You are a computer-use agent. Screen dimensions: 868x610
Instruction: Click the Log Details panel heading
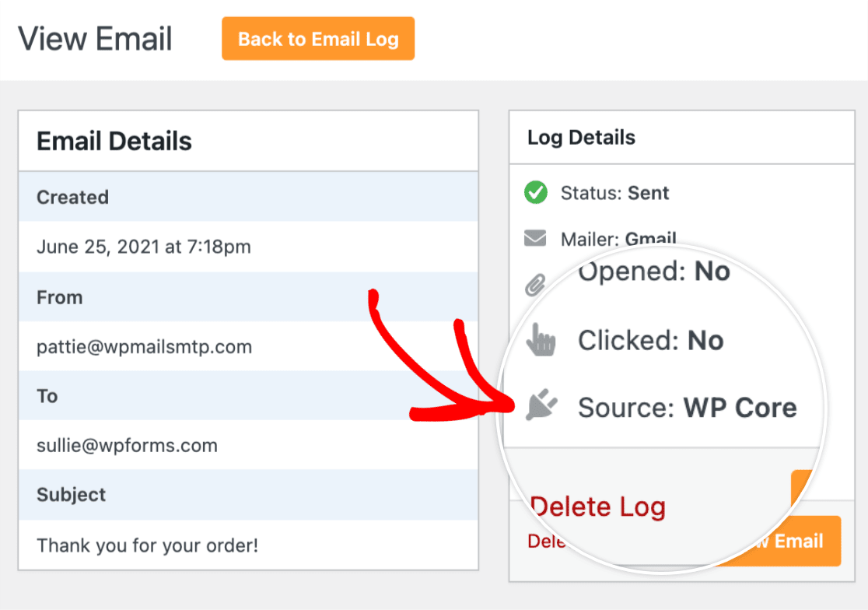pos(581,137)
